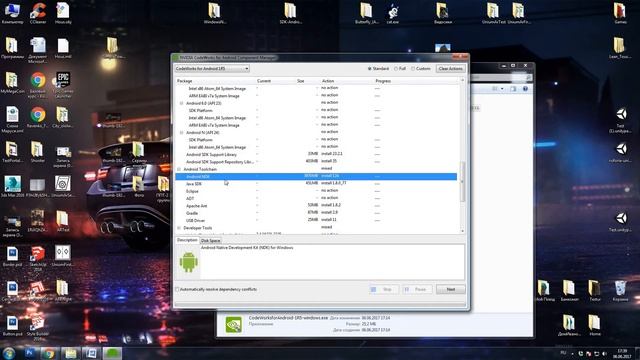This screenshot has width=640, height=360.
Task: Open the Home folder on the desktop
Action: pyautogui.click(x=594, y=325)
